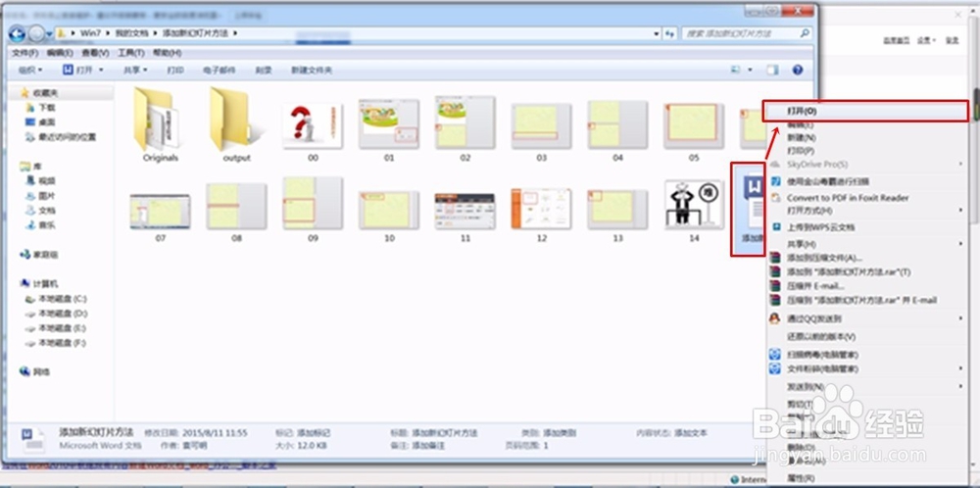Select image thumbnail 10

(x=389, y=210)
